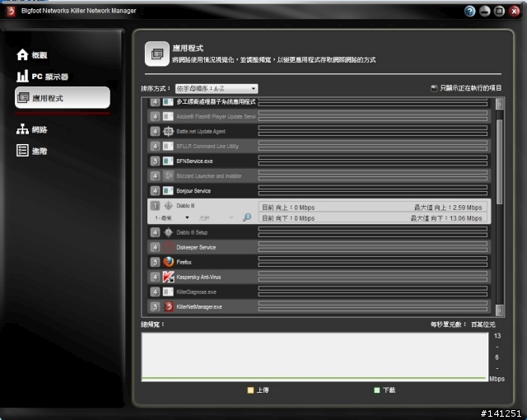
Task: Click the KillerNetManager red icon
Action: (x=168, y=306)
